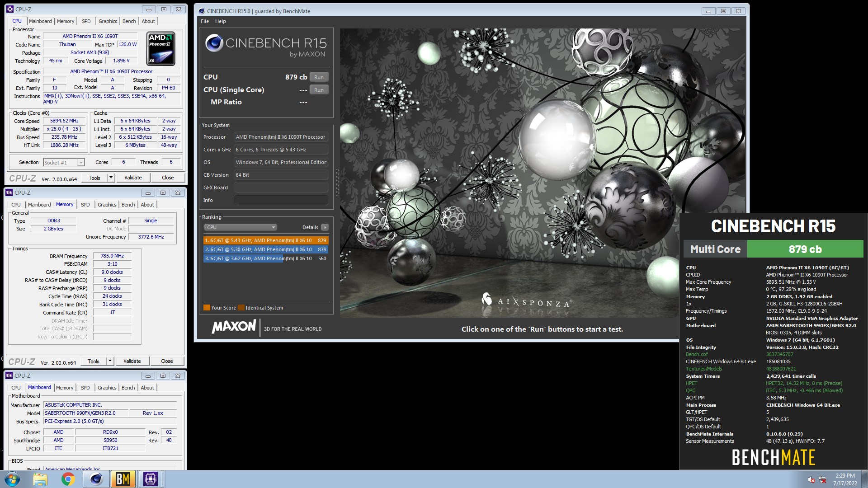Screen dimensions: 868x488
Task: Expand ranking Details arrow button
Action: [x=325, y=227]
